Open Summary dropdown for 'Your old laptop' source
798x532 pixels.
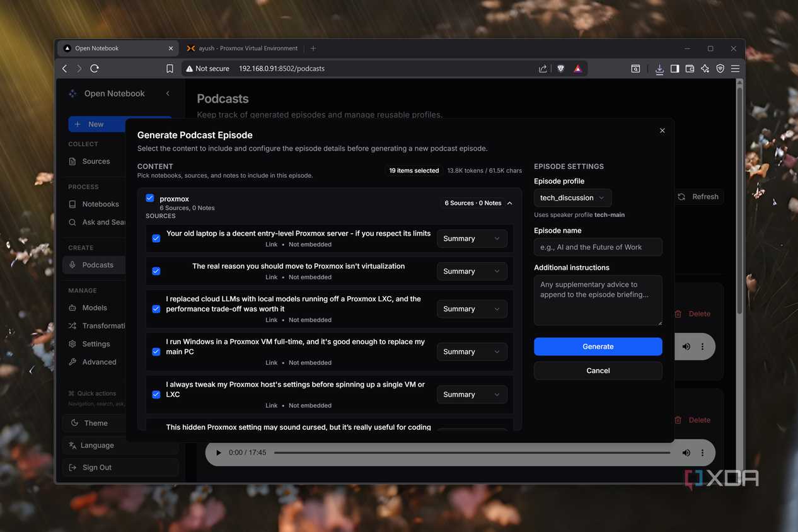pos(471,238)
